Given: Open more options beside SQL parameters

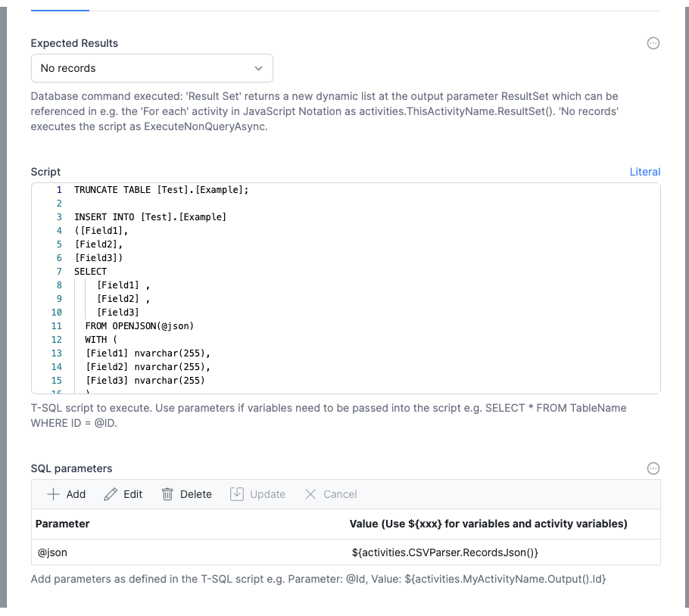Looking at the screenshot, I should pyautogui.click(x=653, y=468).
